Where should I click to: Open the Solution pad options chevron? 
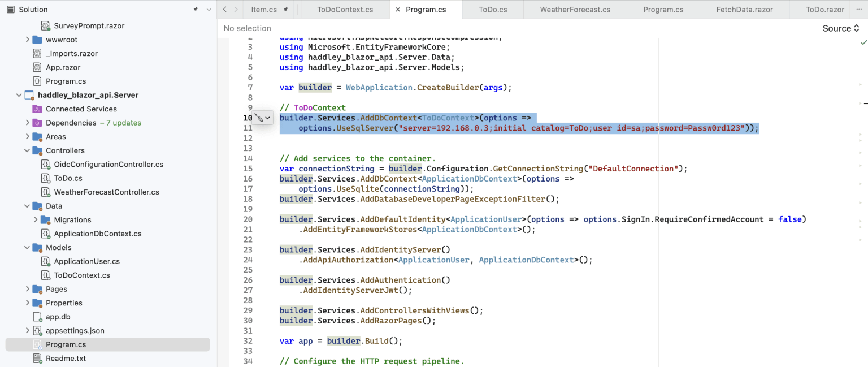click(209, 10)
